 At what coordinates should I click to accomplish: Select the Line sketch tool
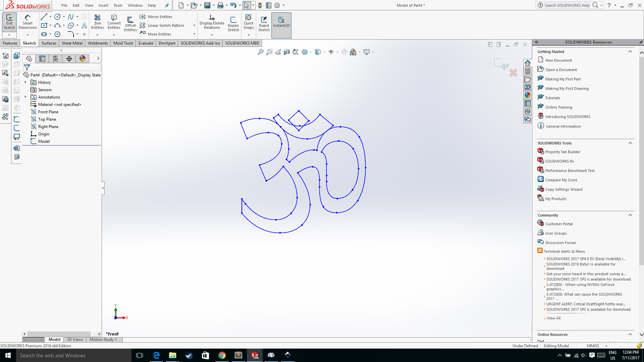pyautogui.click(x=44, y=17)
